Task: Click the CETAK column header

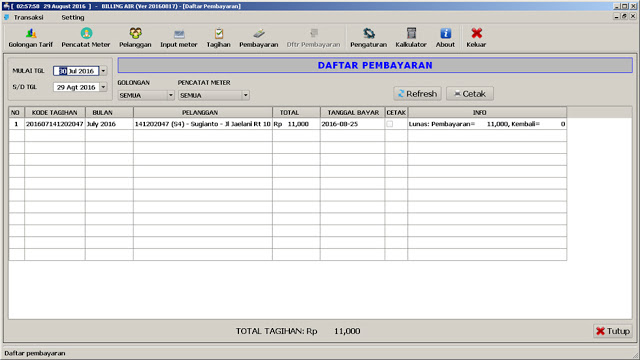Action: (x=396, y=113)
